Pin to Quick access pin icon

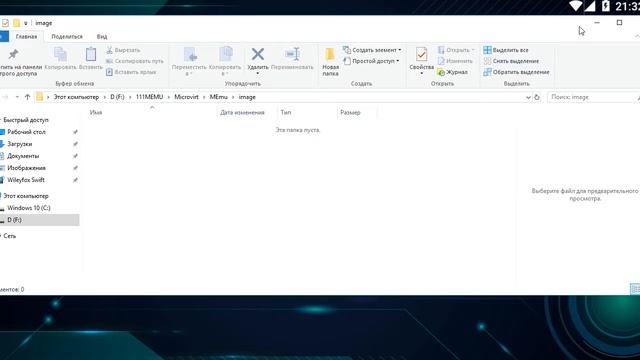pos(13,54)
